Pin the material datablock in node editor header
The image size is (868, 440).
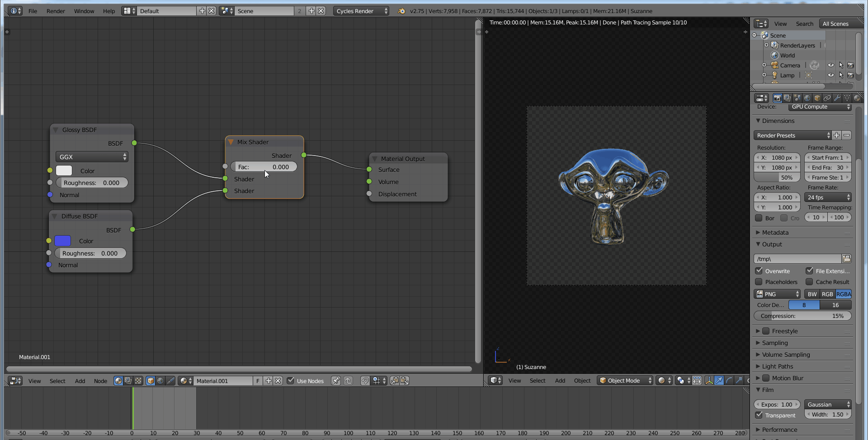click(x=336, y=381)
